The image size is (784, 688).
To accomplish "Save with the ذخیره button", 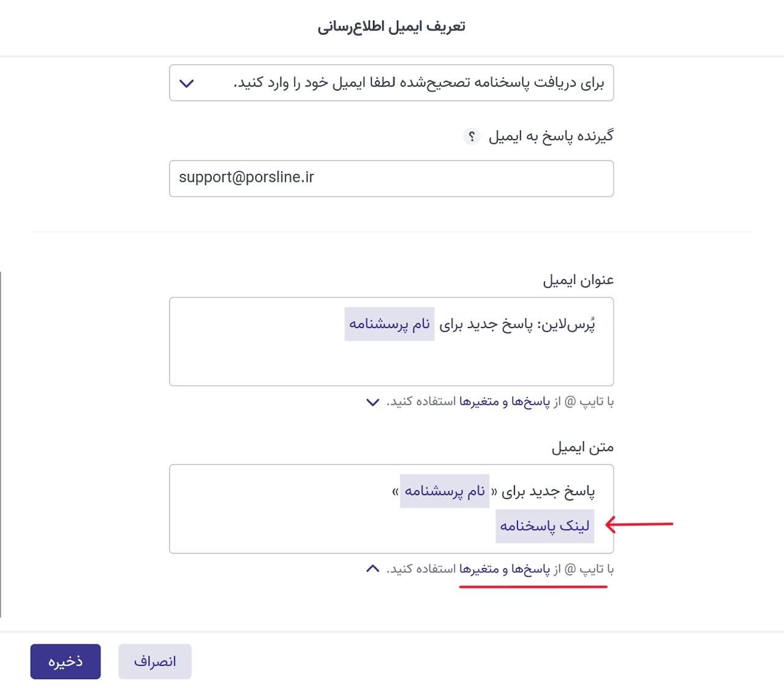I will click(66, 661).
